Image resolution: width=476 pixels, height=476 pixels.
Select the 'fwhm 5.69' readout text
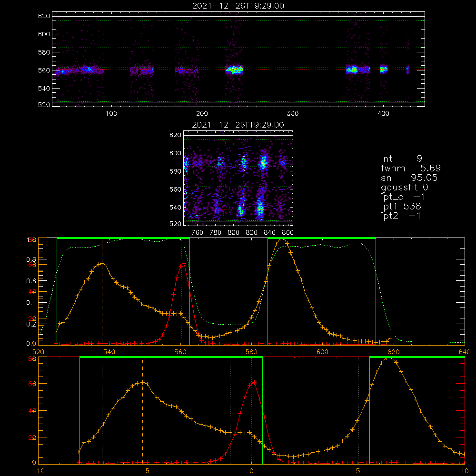[x=410, y=168]
